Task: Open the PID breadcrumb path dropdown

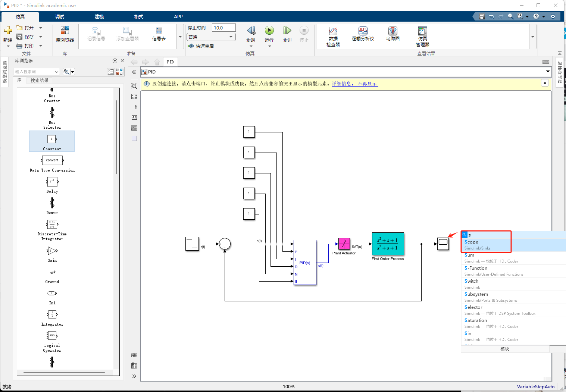Action: (x=548, y=72)
